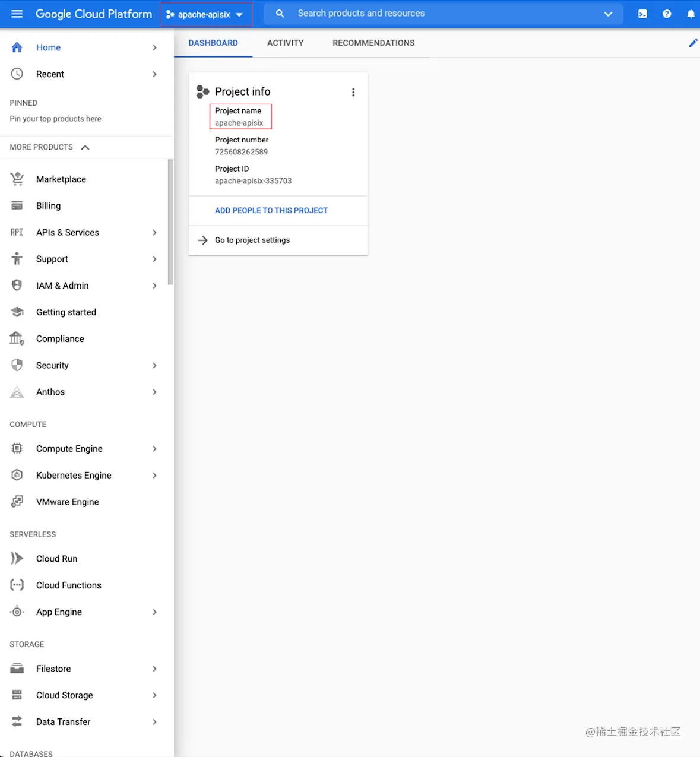Expand the search bar dropdown arrow

608,14
